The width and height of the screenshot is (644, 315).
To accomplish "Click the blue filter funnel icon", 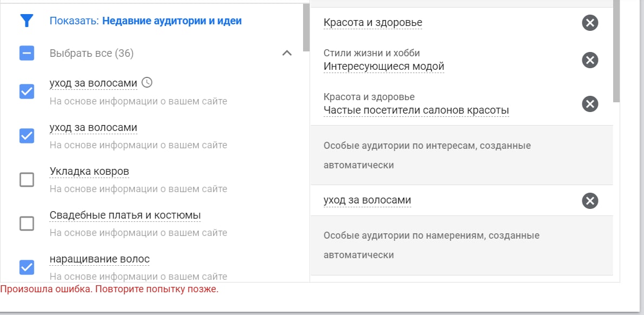I will point(27,21).
